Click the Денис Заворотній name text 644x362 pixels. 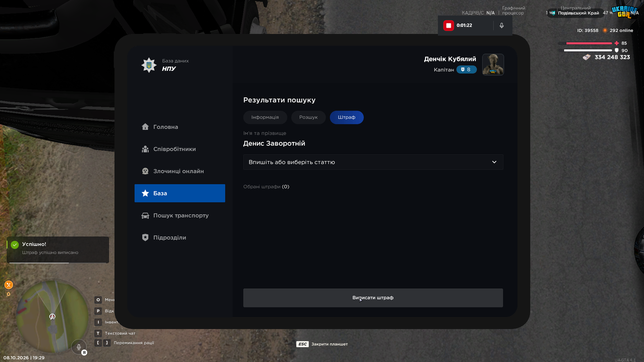(x=274, y=143)
